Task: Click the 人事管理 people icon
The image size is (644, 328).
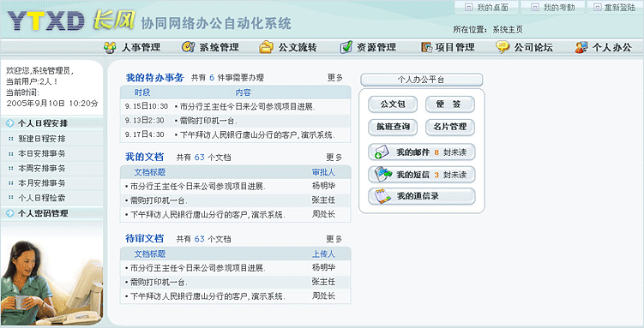Action: pos(110,48)
